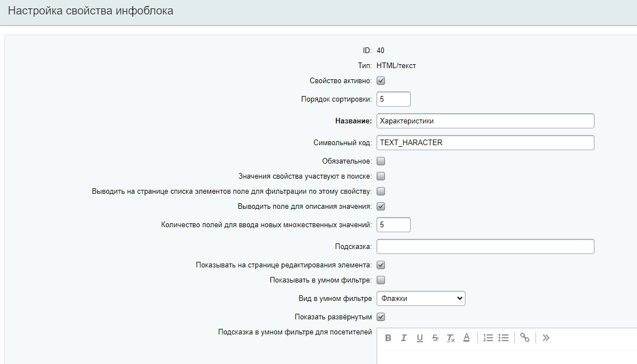Expand more editor toolbar options
This screenshot has height=364, width=637.
pyautogui.click(x=546, y=338)
